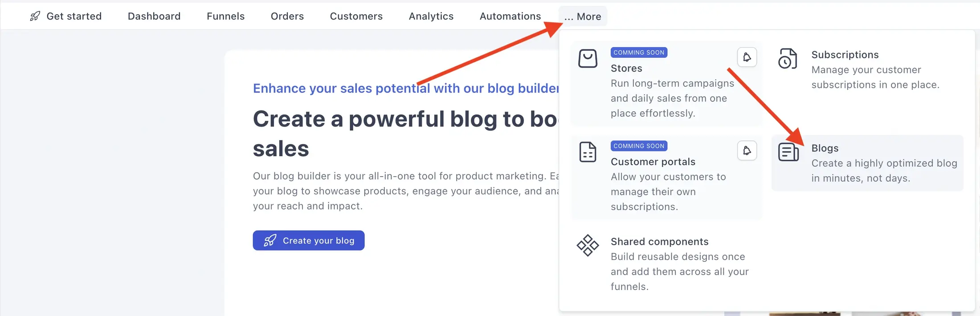Go to the Funnels tab
Image resolution: width=980 pixels, height=316 pixels.
[226, 16]
